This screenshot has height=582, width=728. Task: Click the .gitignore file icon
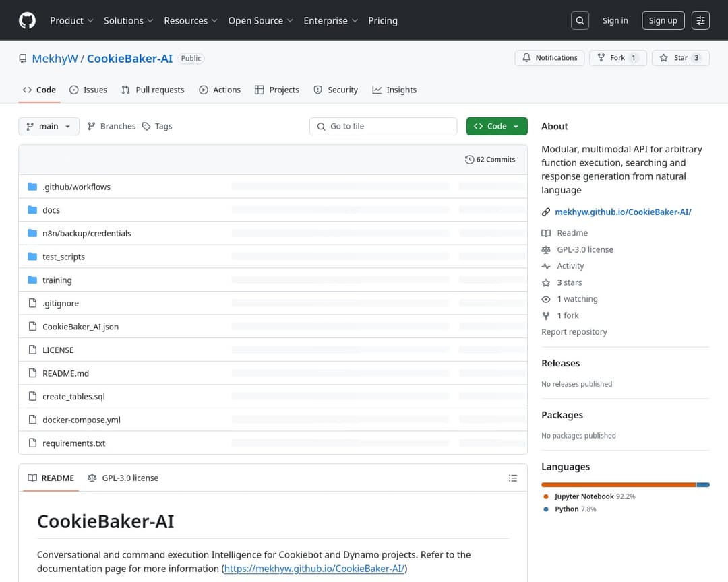[32, 303]
